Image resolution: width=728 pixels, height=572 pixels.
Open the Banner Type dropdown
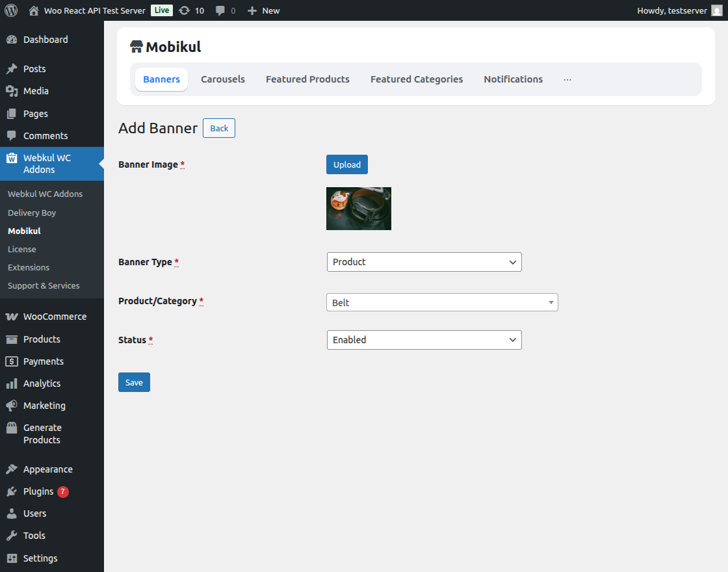pos(424,262)
